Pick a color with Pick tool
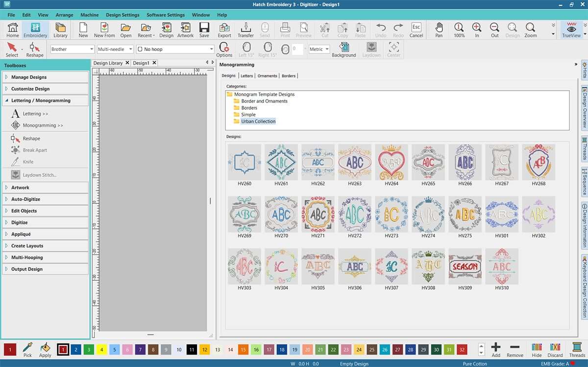Image resolution: width=588 pixels, height=367 pixels. 27,349
